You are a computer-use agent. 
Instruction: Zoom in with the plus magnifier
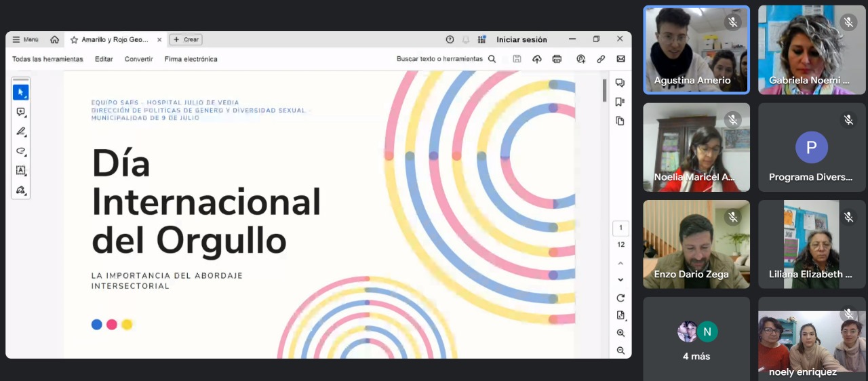click(x=620, y=333)
